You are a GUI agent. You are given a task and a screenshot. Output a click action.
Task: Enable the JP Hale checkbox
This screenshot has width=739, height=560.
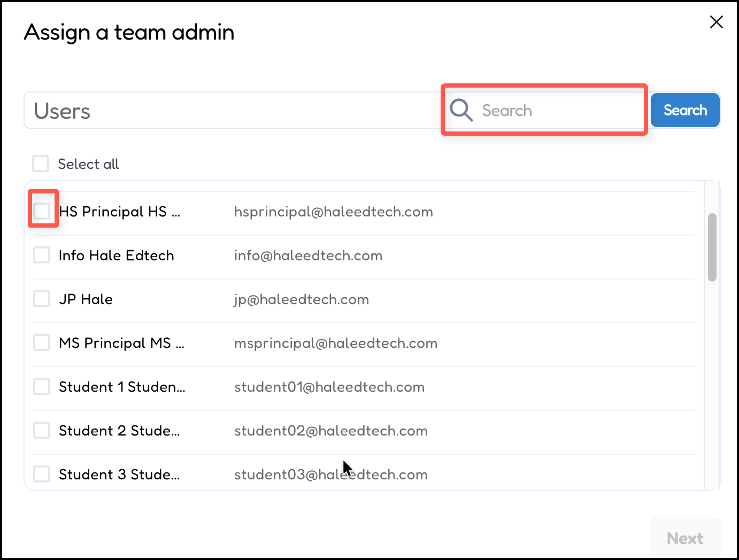42,299
